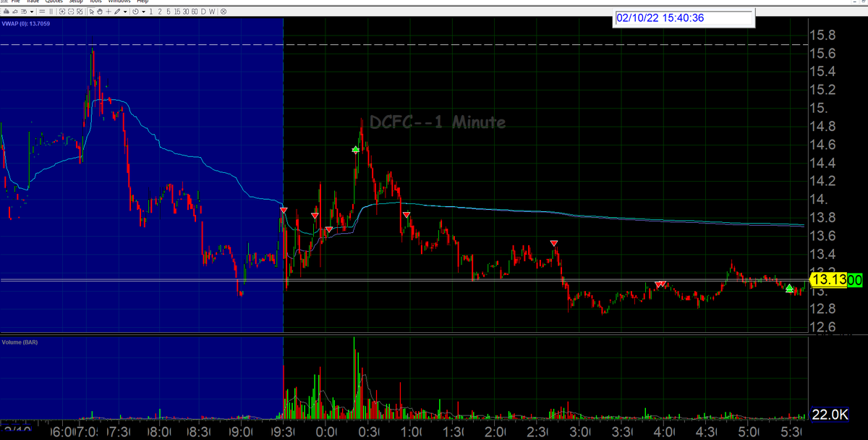Screen dimensions: 868x440
Task: Open dropdown arrow after third toolbar icon
Action: 32,12
